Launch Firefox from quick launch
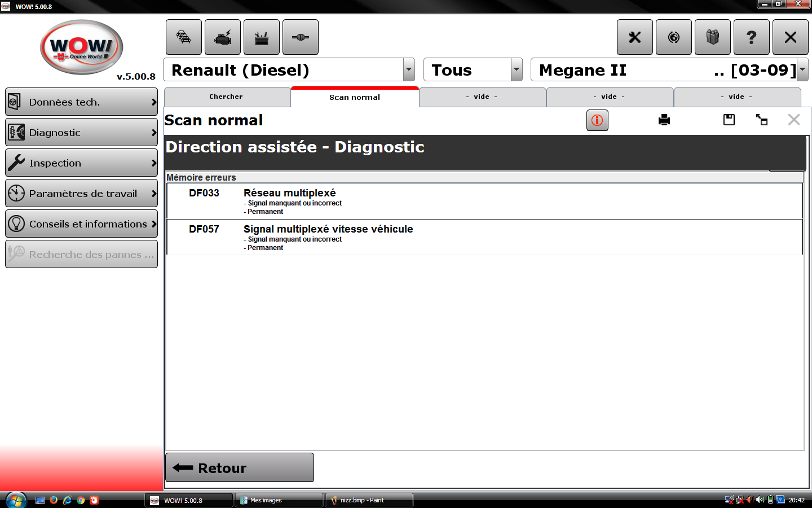 (54, 500)
